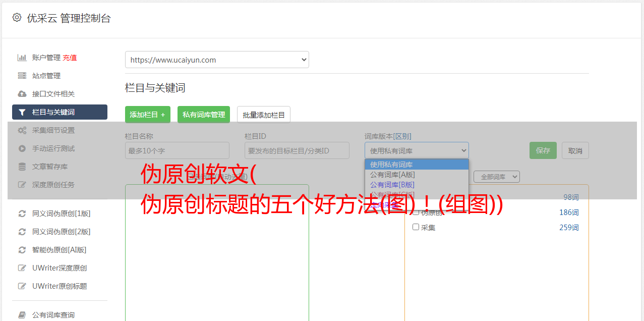Click the 259词 count

click(569, 228)
